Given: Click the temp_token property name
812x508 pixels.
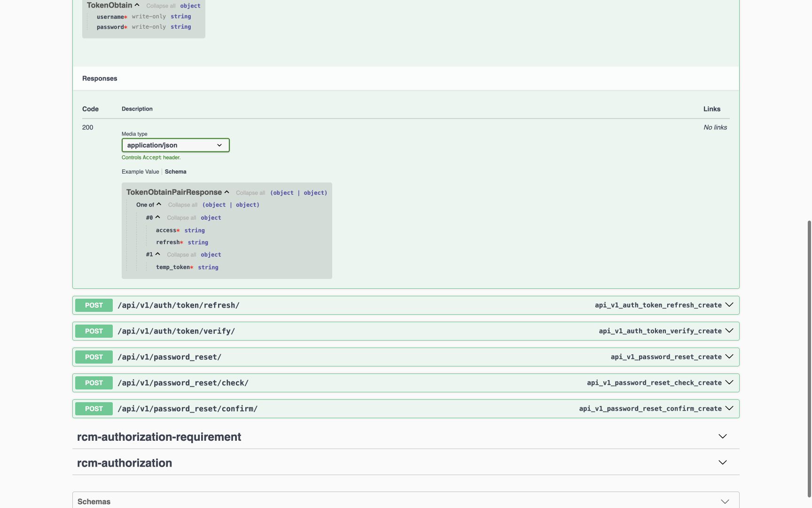Looking at the screenshot, I should [x=173, y=267].
